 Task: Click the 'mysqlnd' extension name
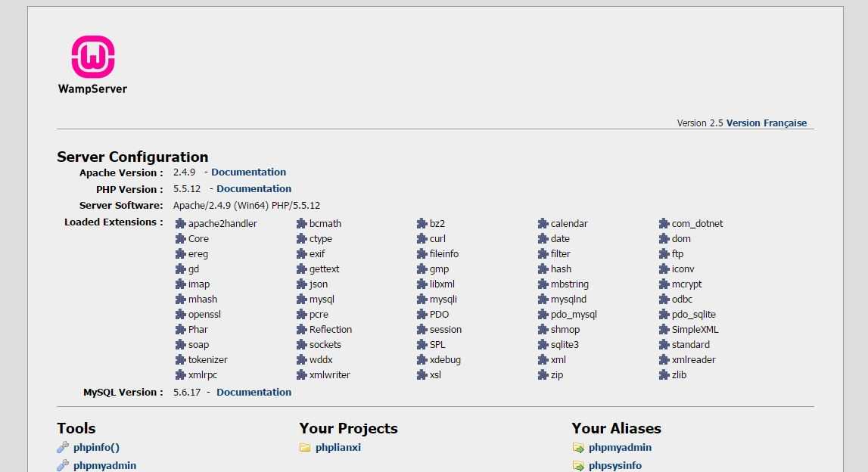click(x=568, y=300)
